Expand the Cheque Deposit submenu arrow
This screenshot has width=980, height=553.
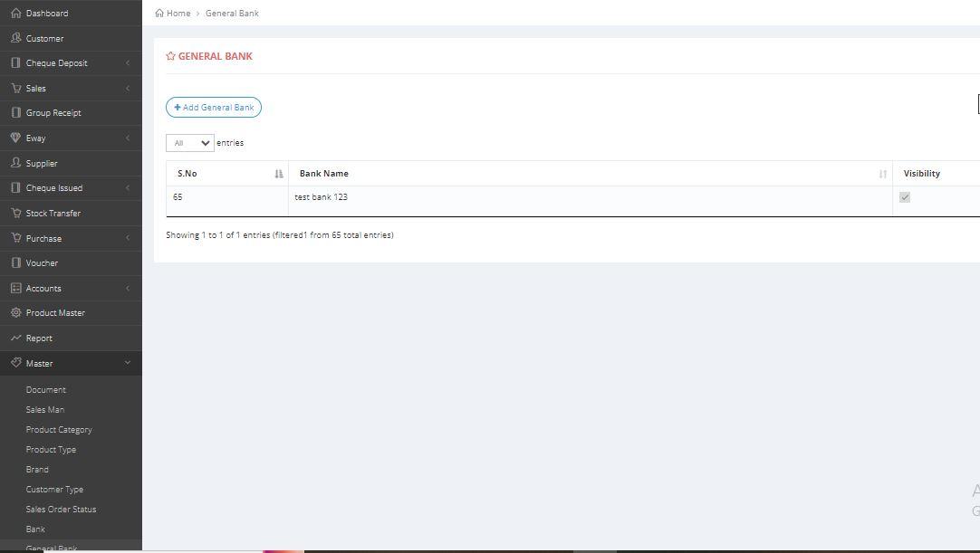click(x=128, y=63)
